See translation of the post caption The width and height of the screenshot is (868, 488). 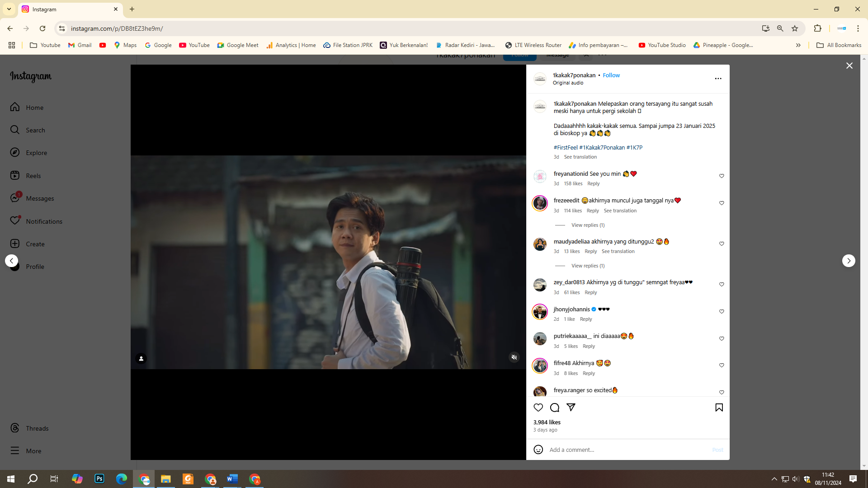point(580,157)
